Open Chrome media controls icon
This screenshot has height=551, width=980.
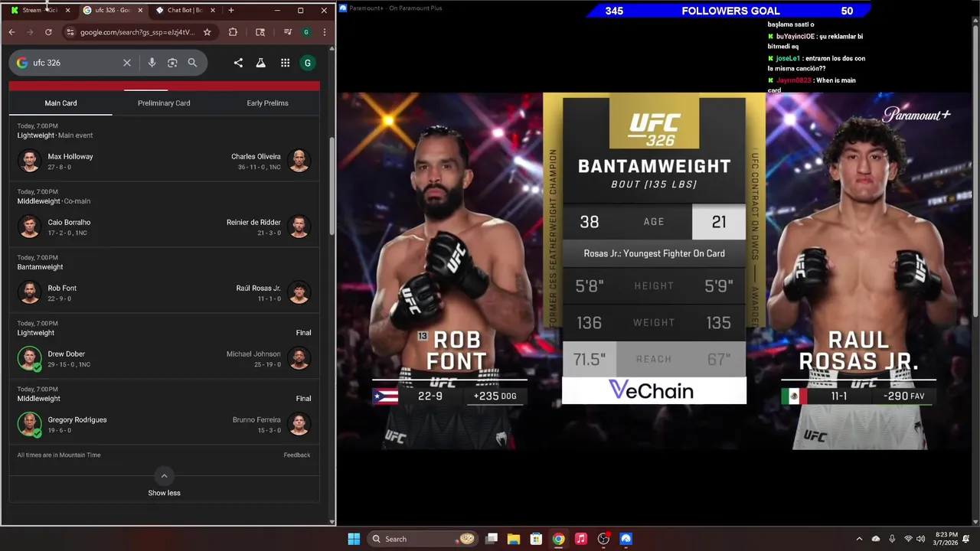click(287, 32)
